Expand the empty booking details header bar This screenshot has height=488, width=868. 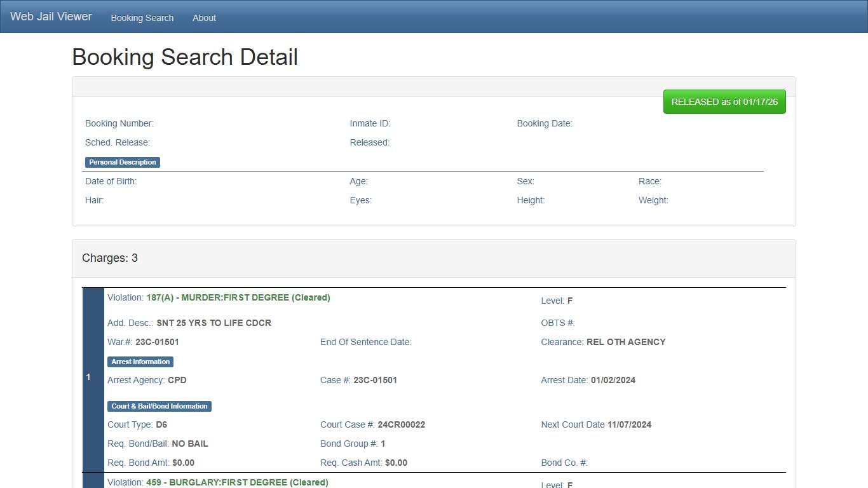tap(434, 85)
